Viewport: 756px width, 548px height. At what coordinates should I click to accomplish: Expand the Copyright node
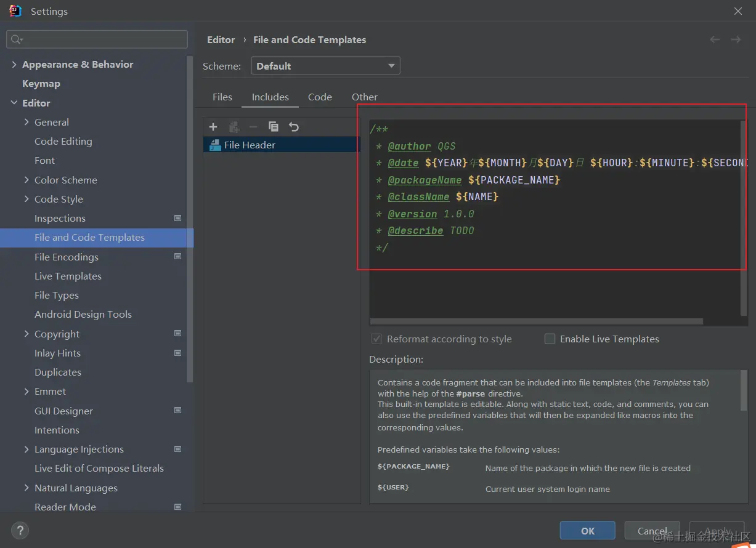[x=26, y=334]
